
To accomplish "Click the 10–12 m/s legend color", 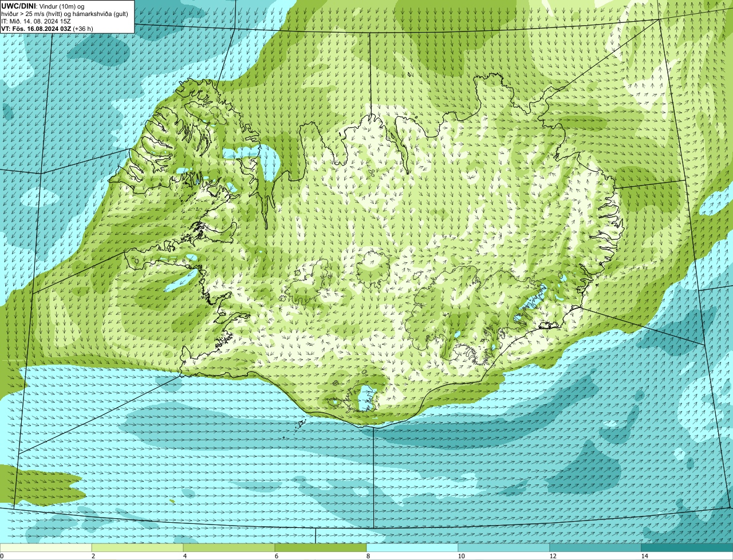I will 504,547.
